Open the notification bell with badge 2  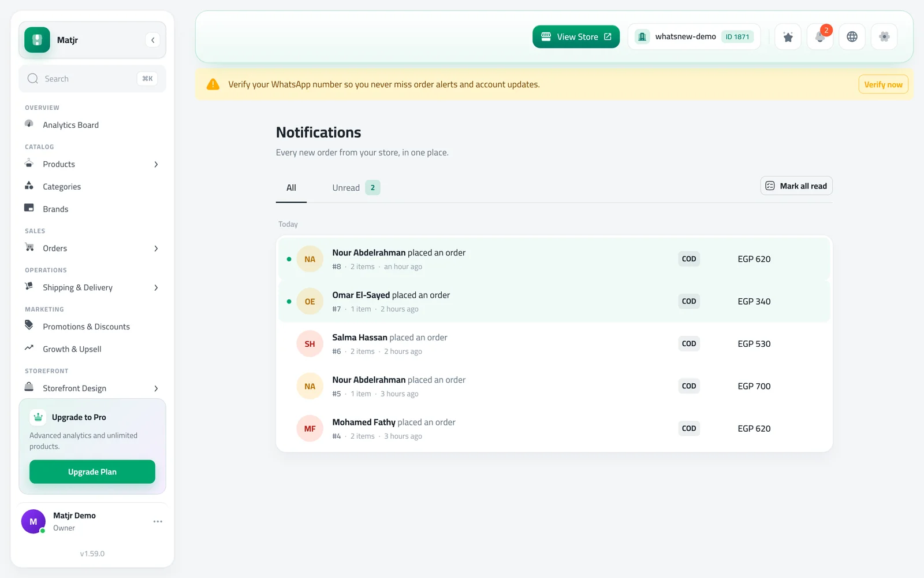tap(819, 37)
